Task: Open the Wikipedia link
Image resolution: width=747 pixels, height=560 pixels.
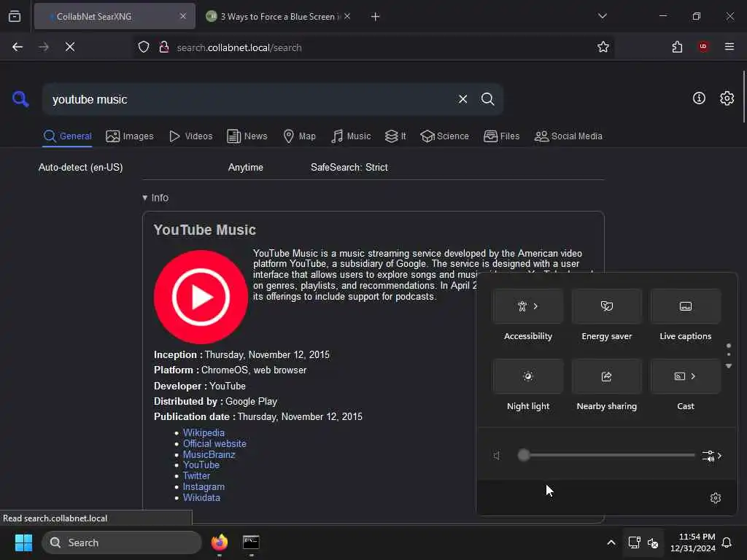Action: pos(204,432)
